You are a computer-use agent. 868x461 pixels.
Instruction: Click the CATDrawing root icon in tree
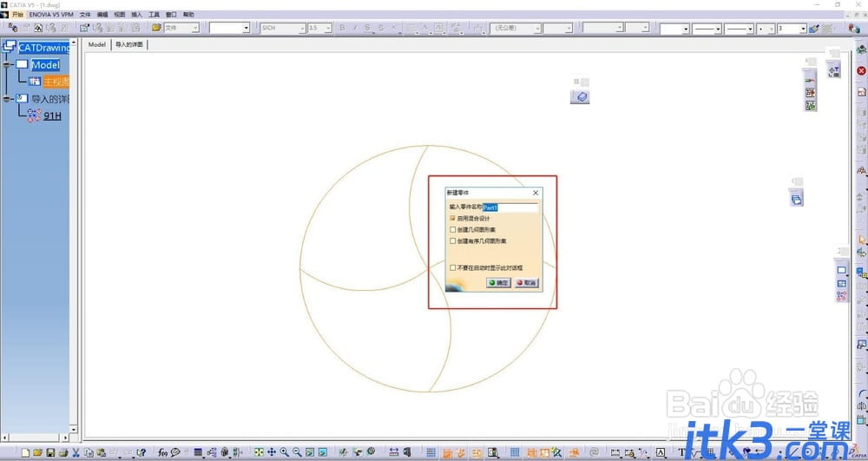(9, 47)
